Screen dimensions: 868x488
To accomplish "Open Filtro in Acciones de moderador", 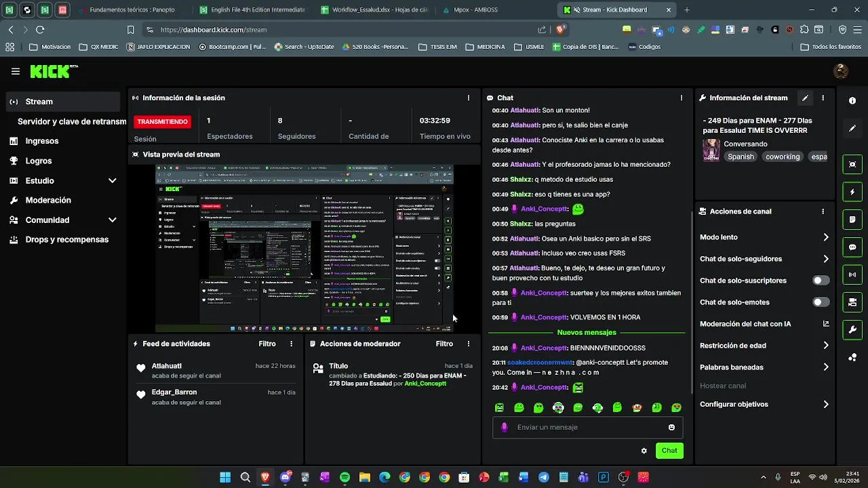I will (x=444, y=344).
